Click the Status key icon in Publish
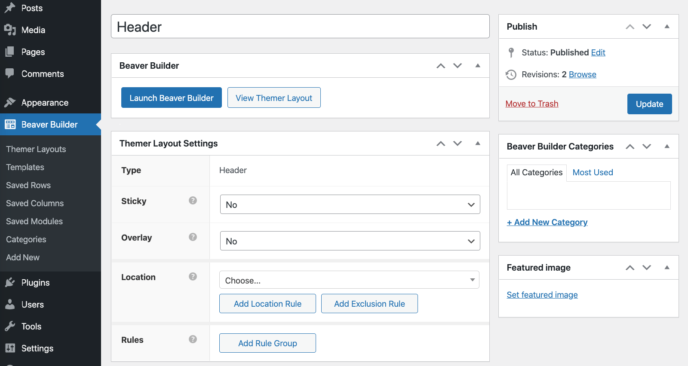 pyautogui.click(x=511, y=52)
